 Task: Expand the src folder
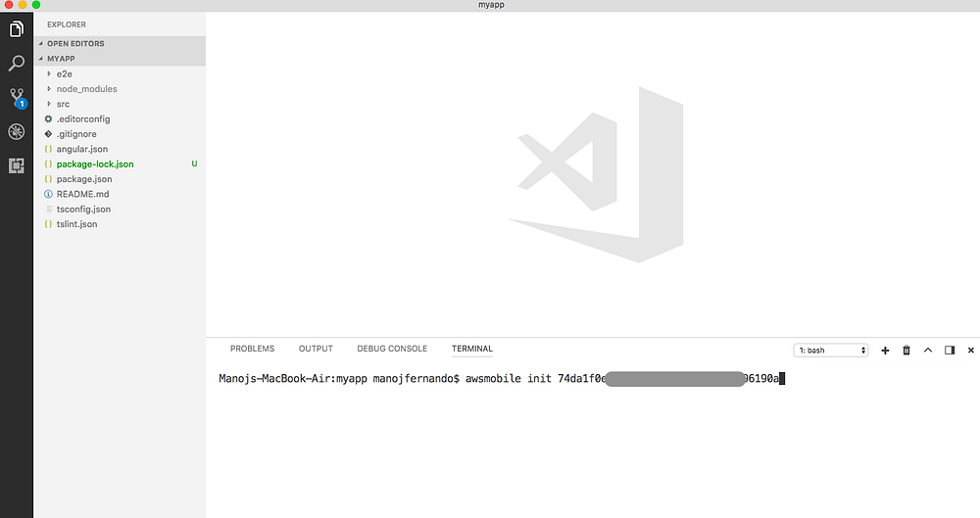pos(120,104)
